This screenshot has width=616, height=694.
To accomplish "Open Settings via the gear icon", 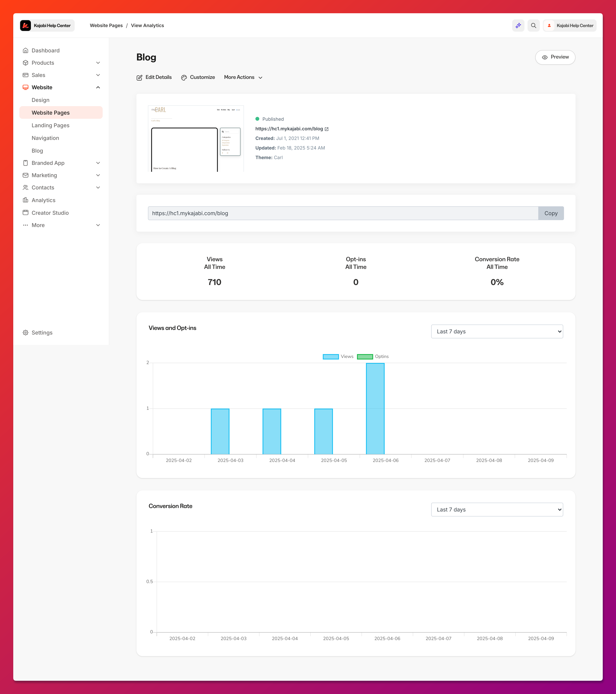I will (x=26, y=333).
